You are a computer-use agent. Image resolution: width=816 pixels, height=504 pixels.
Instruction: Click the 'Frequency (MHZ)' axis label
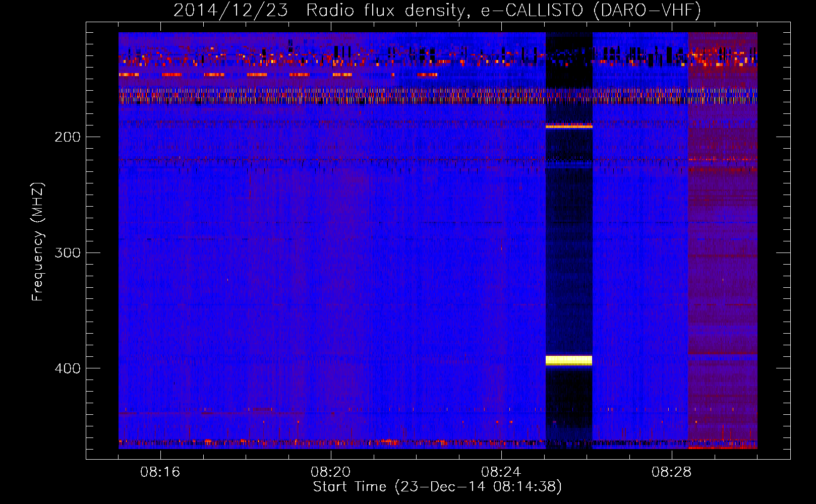[x=38, y=242]
